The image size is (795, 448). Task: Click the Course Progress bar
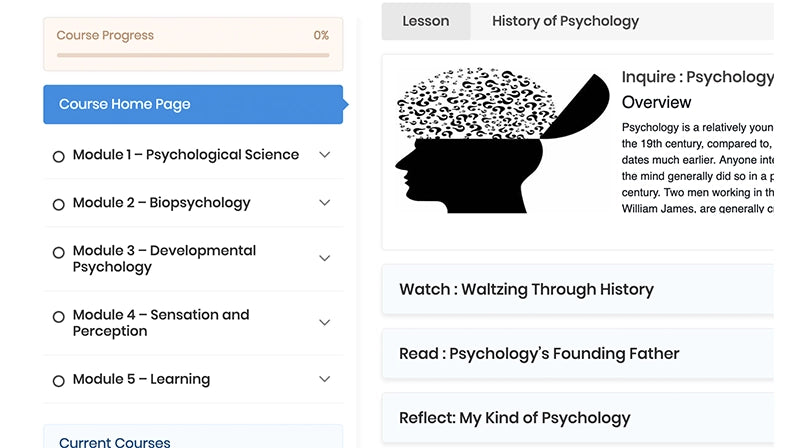[x=193, y=54]
